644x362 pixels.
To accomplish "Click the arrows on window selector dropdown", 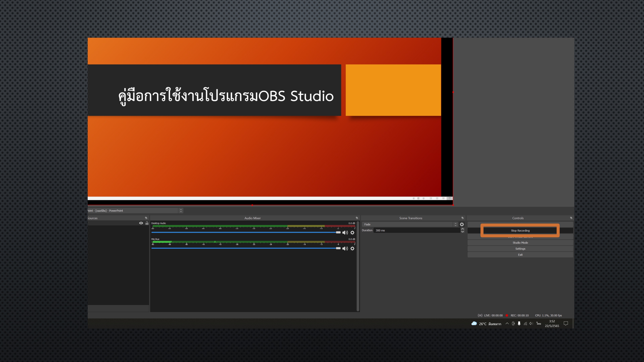I will tap(181, 211).
